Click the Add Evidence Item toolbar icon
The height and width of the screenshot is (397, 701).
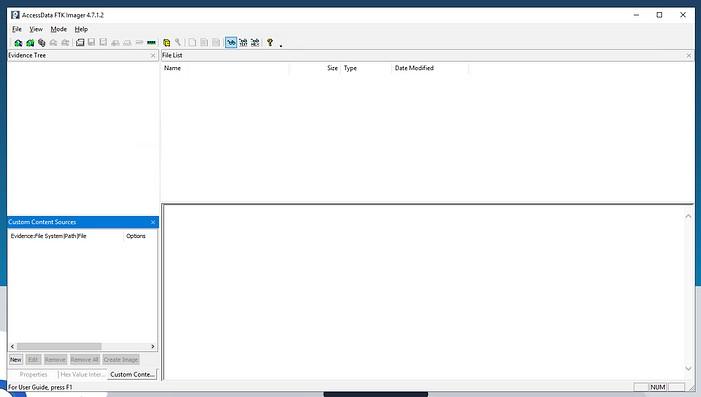18,43
